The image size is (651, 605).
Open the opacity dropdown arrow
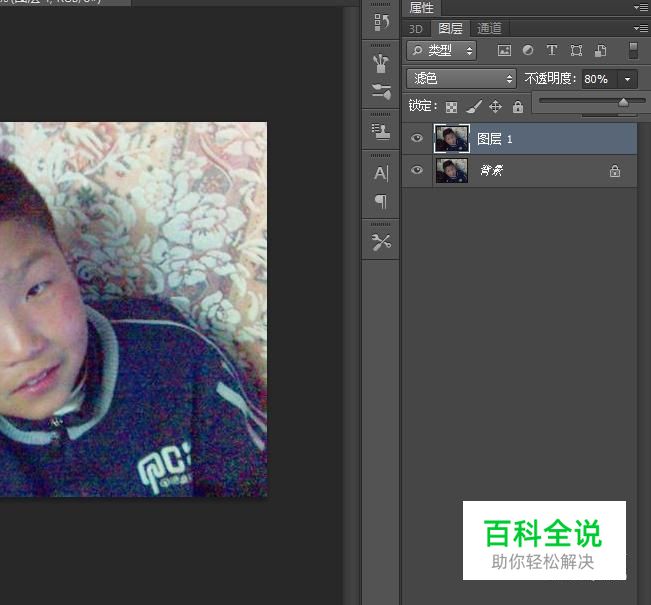coord(627,79)
